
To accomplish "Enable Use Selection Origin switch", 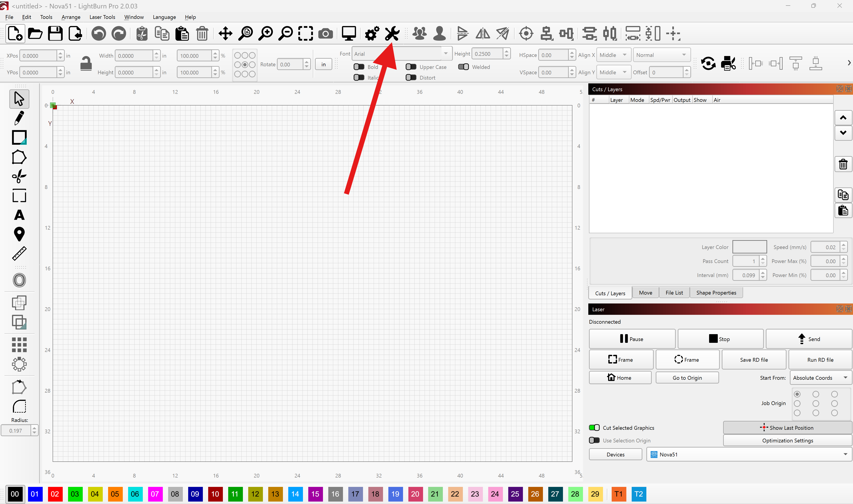I will (594, 440).
